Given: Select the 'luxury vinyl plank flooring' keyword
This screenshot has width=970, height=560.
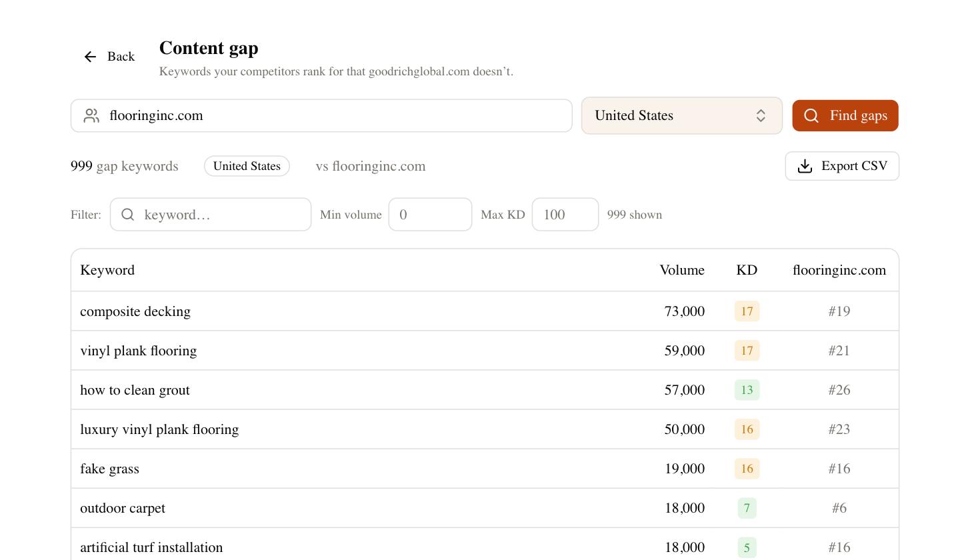Looking at the screenshot, I should pos(159,429).
